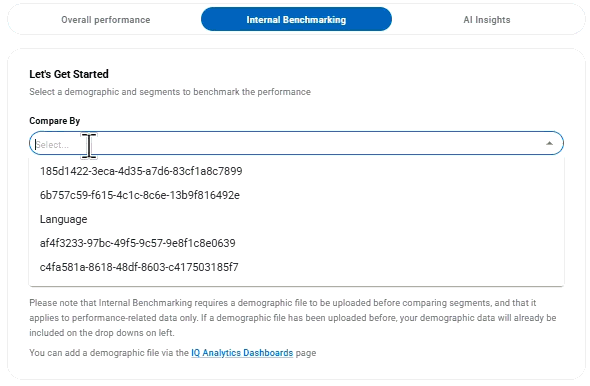
Task: Choose option 6b757c59-f615-4c1c-8c6e-13b9f816492e
Action: 296,195
